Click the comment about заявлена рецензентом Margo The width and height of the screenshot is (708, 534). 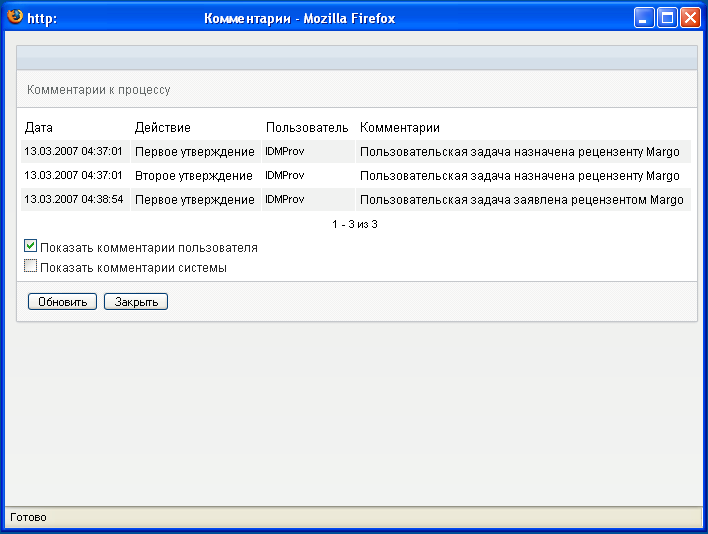pyautogui.click(x=521, y=200)
